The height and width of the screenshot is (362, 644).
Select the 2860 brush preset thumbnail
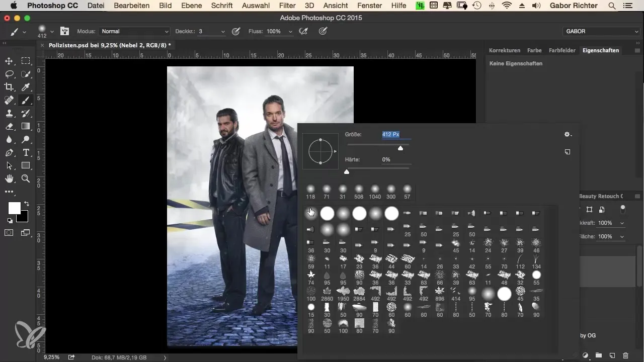[327, 294]
